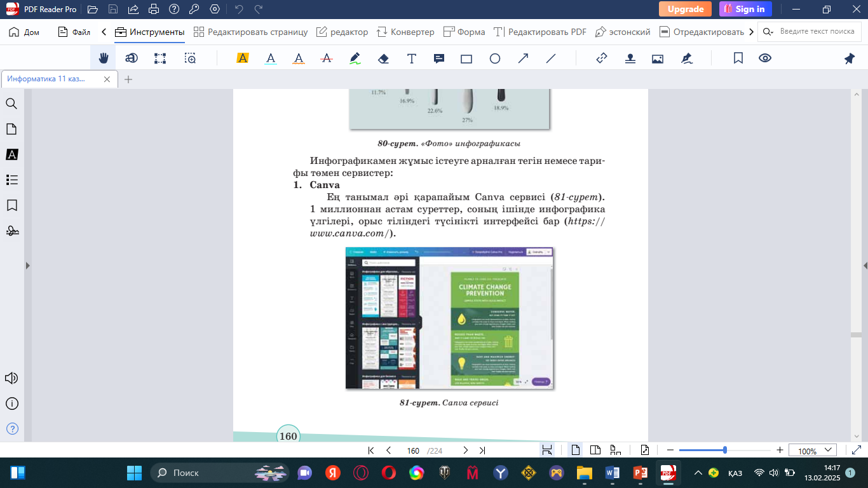
Task: Click the orange Upgrade button
Action: point(685,9)
